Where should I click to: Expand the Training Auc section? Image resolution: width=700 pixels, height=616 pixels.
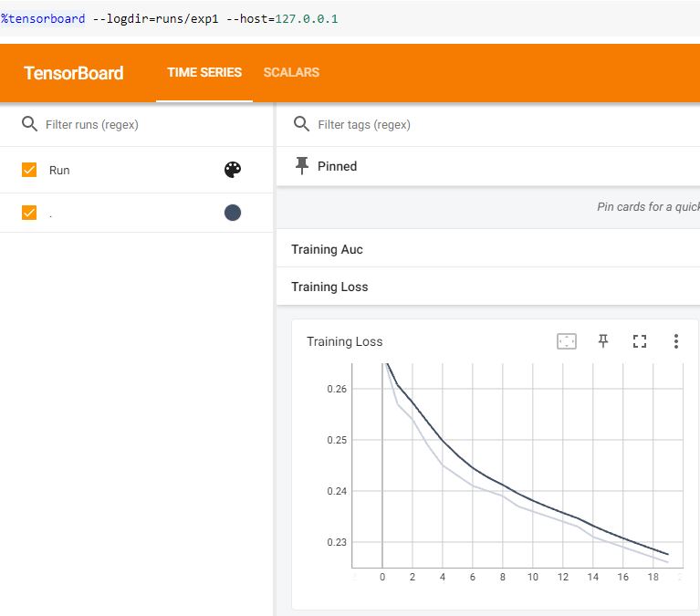[x=488, y=249]
